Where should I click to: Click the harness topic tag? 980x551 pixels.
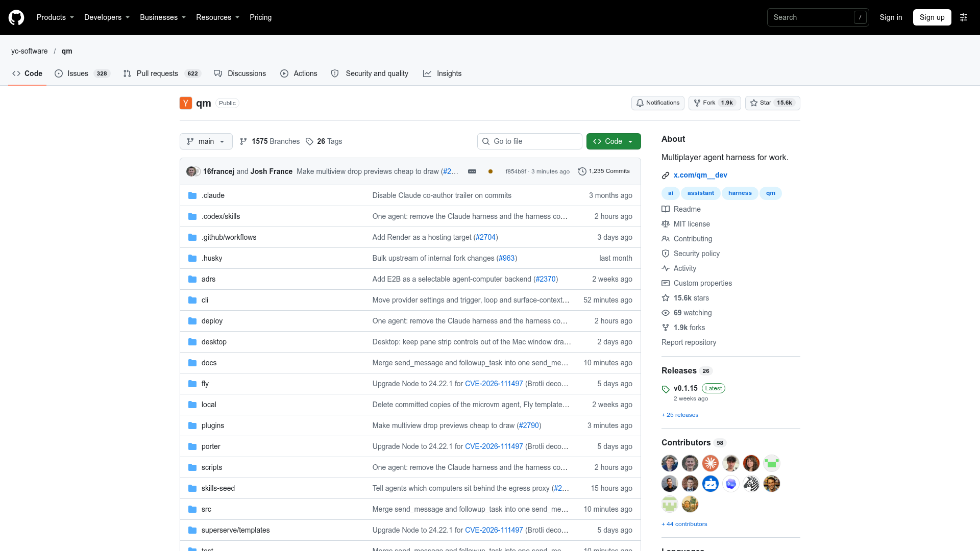point(740,193)
